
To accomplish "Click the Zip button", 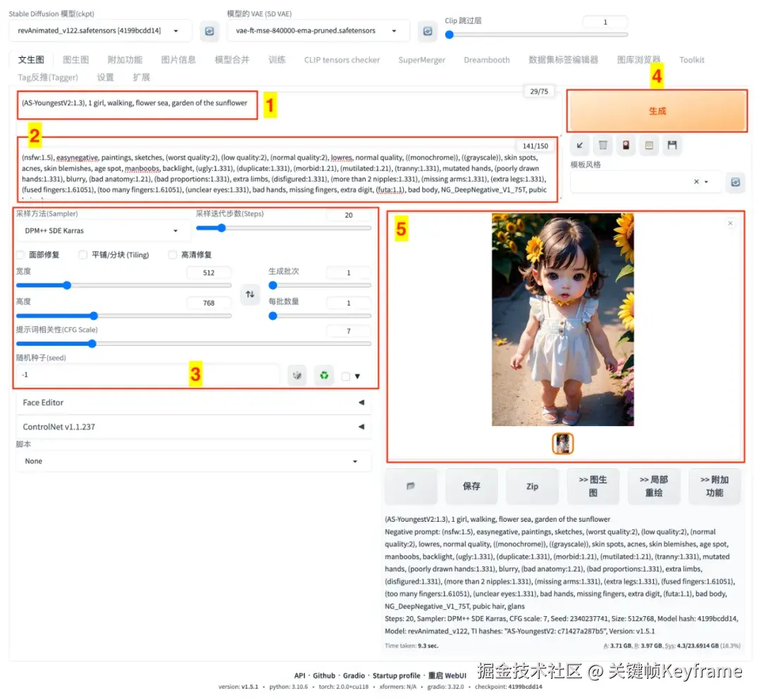I will click(532, 486).
